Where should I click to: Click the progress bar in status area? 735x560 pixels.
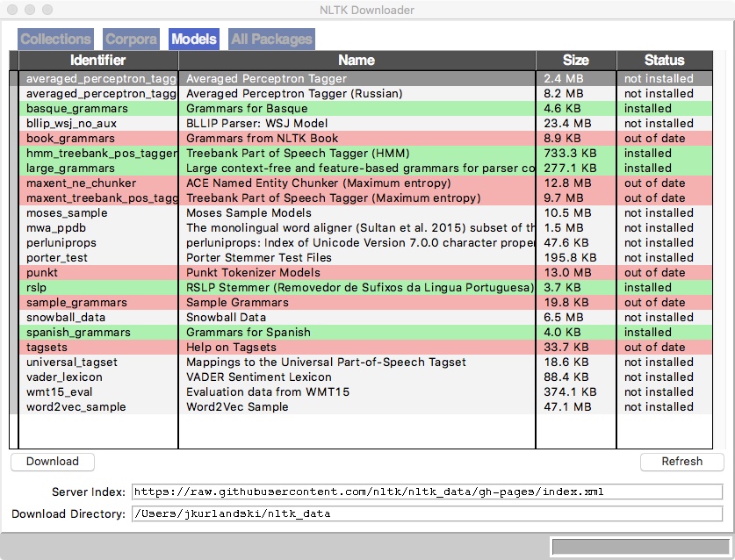pyautogui.click(x=640, y=547)
